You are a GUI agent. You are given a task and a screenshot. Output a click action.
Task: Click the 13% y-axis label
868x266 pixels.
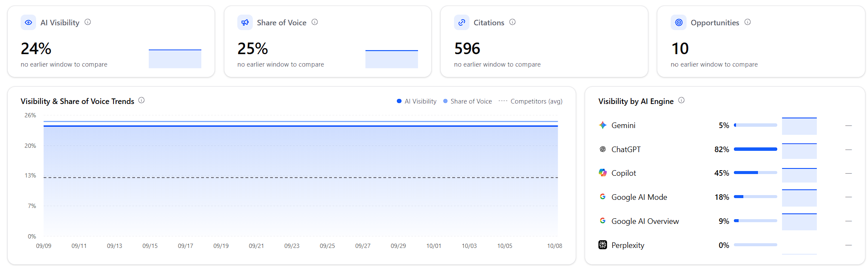[x=30, y=175]
